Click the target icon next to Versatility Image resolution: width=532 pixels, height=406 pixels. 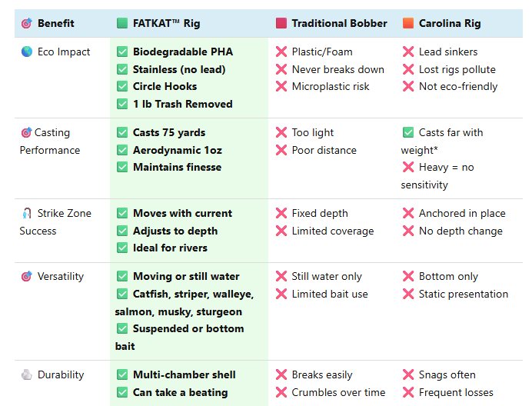pyautogui.click(x=27, y=276)
